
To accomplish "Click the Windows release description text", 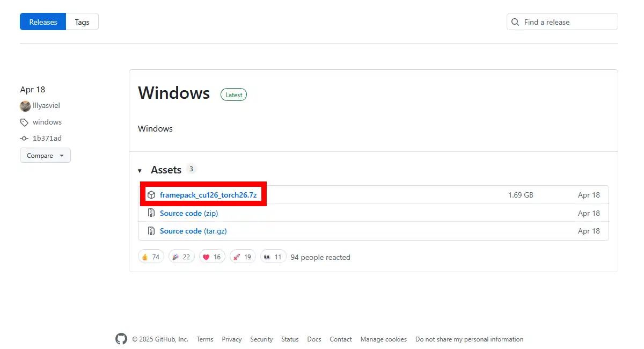I will point(155,128).
